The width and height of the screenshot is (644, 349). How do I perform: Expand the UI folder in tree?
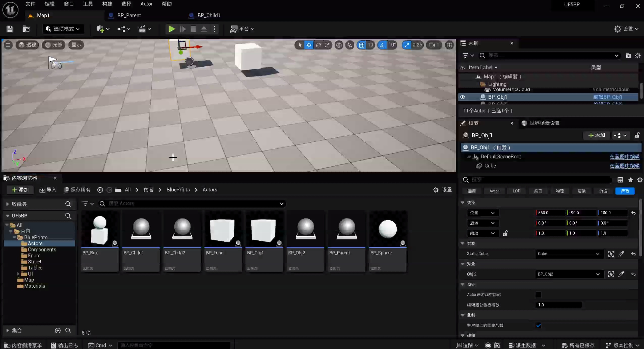click(18, 274)
